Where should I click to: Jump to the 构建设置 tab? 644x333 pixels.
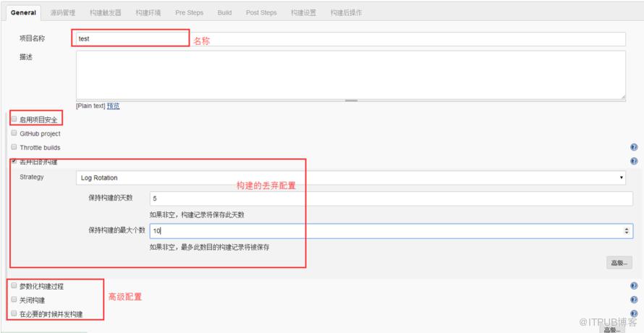pos(303,13)
